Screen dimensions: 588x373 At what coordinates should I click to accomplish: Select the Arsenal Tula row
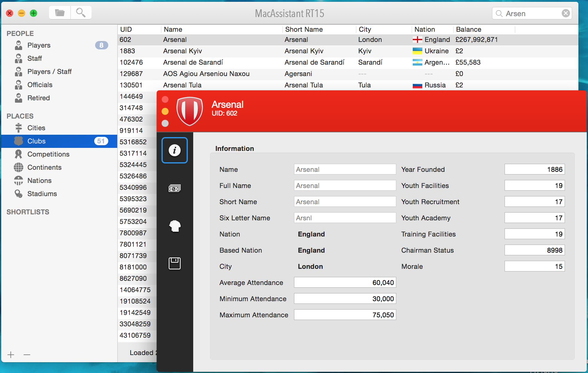pos(348,85)
